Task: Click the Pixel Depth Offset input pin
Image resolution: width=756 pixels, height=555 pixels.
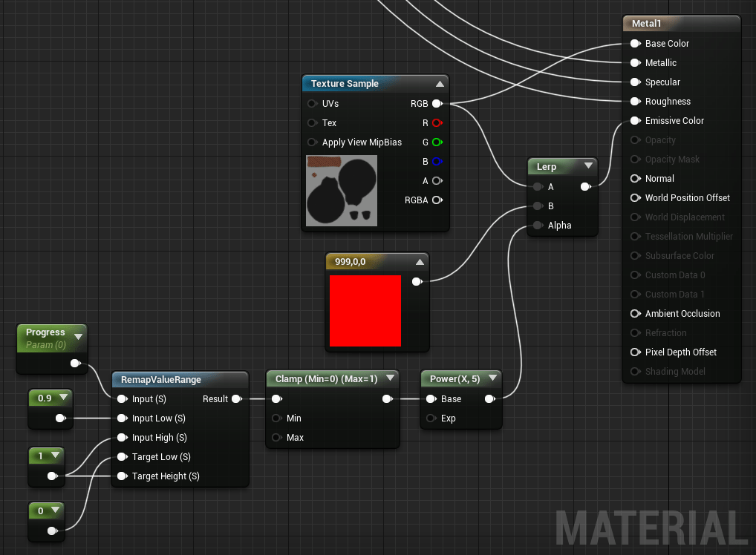Action: pos(635,352)
